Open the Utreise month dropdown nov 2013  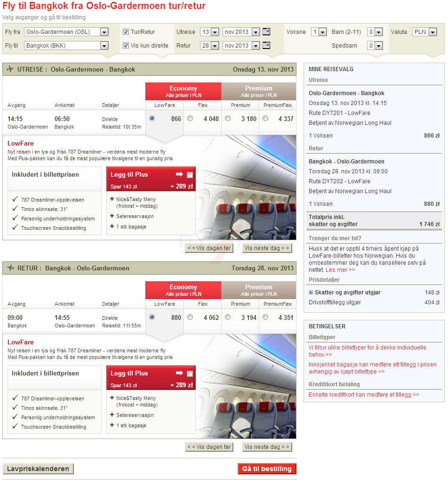(241, 32)
